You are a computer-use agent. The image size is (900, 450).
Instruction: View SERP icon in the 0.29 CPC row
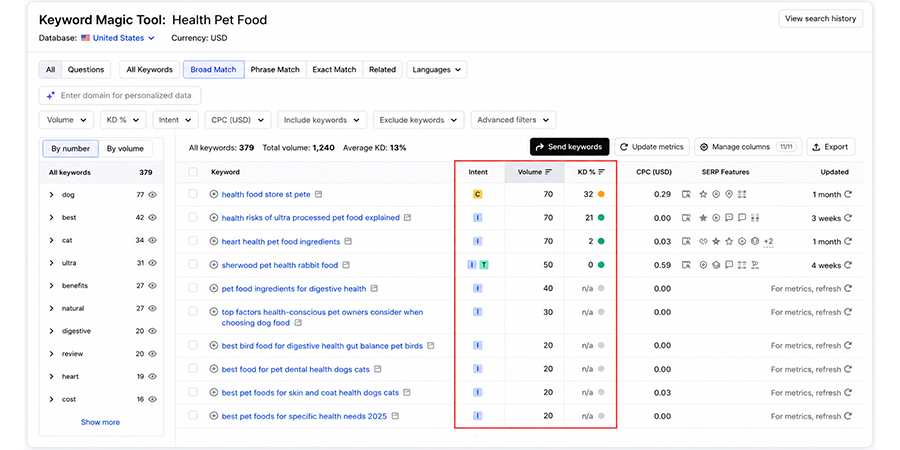click(x=686, y=194)
